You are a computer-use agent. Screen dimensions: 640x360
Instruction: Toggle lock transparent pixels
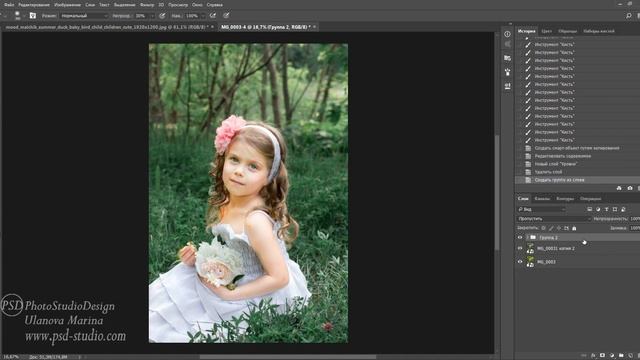click(543, 228)
